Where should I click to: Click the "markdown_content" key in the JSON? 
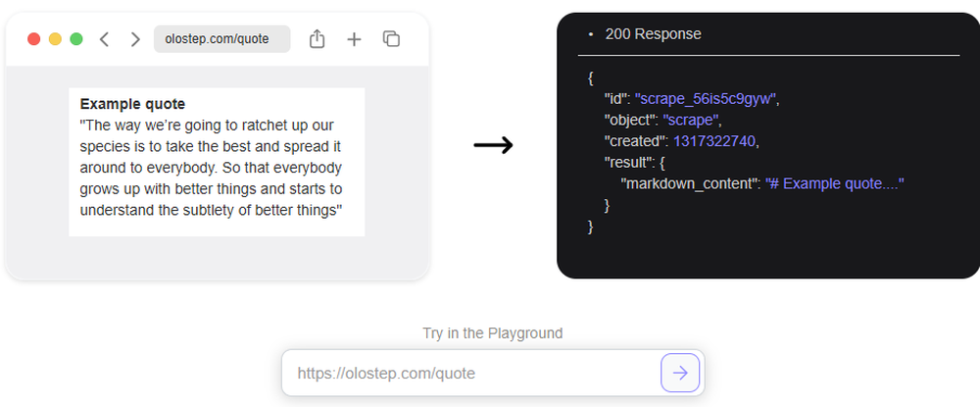(689, 183)
